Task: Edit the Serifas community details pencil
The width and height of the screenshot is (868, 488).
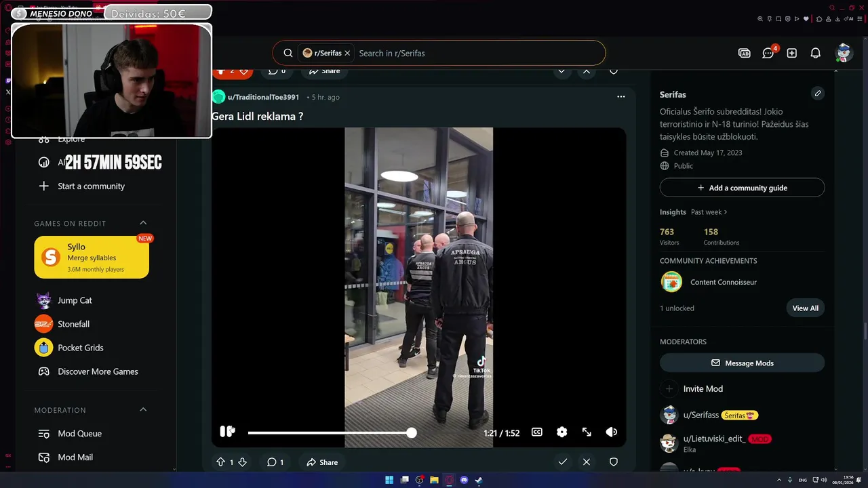Action: pyautogui.click(x=818, y=94)
